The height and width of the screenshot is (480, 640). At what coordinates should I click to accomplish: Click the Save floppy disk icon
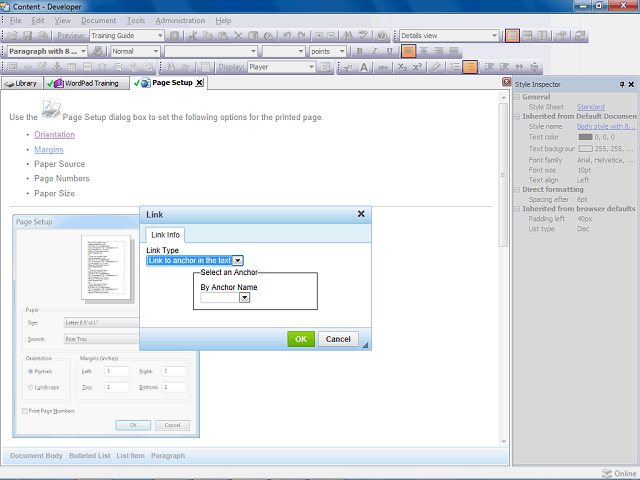coord(27,36)
